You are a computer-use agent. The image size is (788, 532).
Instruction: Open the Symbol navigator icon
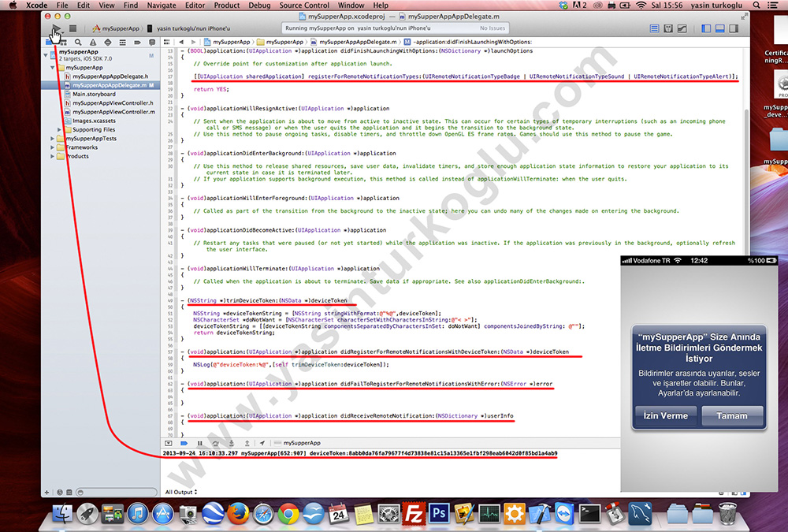63,43
